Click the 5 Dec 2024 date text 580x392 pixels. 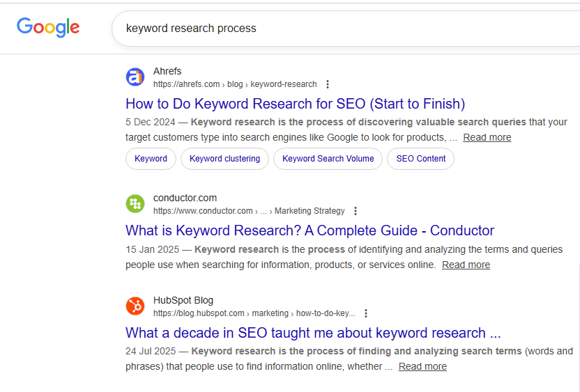tap(150, 123)
